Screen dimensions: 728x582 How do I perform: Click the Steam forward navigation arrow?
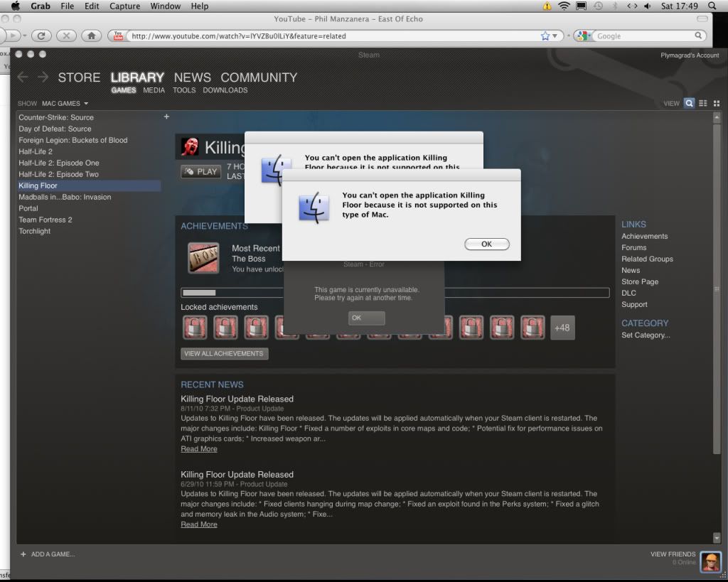pos(43,77)
